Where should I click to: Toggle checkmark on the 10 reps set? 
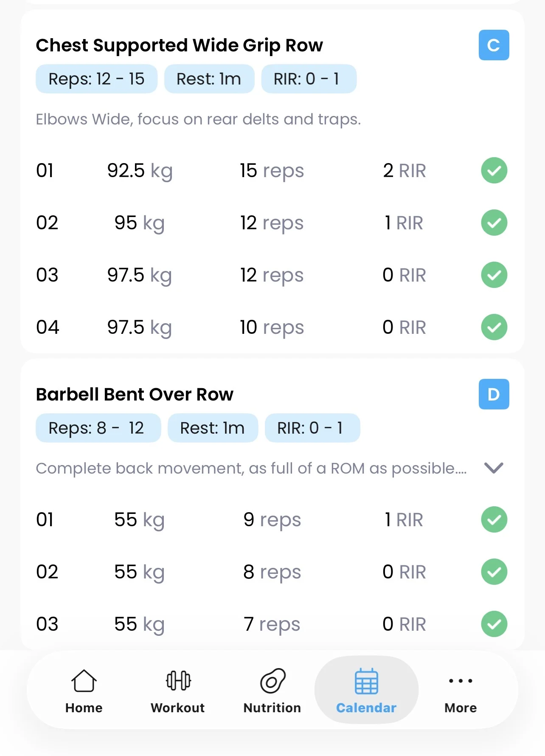(494, 327)
